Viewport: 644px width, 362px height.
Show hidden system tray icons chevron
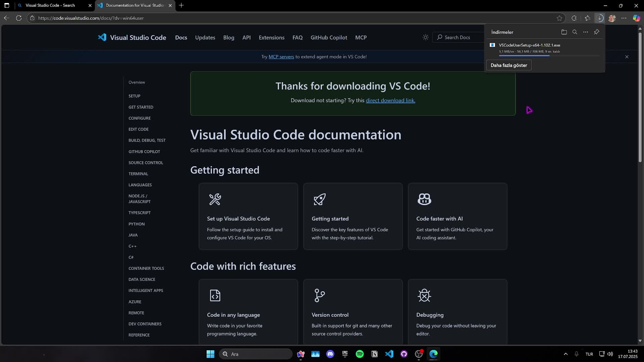(x=566, y=354)
